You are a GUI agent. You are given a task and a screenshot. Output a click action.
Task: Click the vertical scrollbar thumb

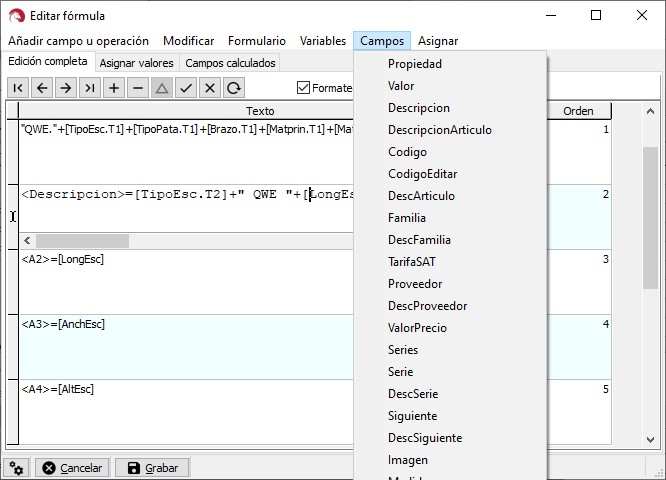coord(650,218)
